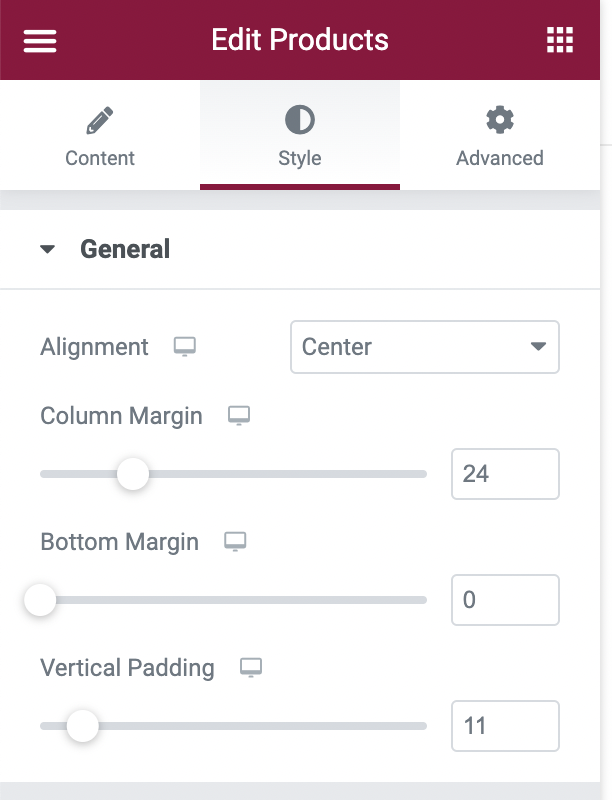This screenshot has height=800, width=612.
Task: Switch to the Advanced tab
Action: [x=500, y=135]
